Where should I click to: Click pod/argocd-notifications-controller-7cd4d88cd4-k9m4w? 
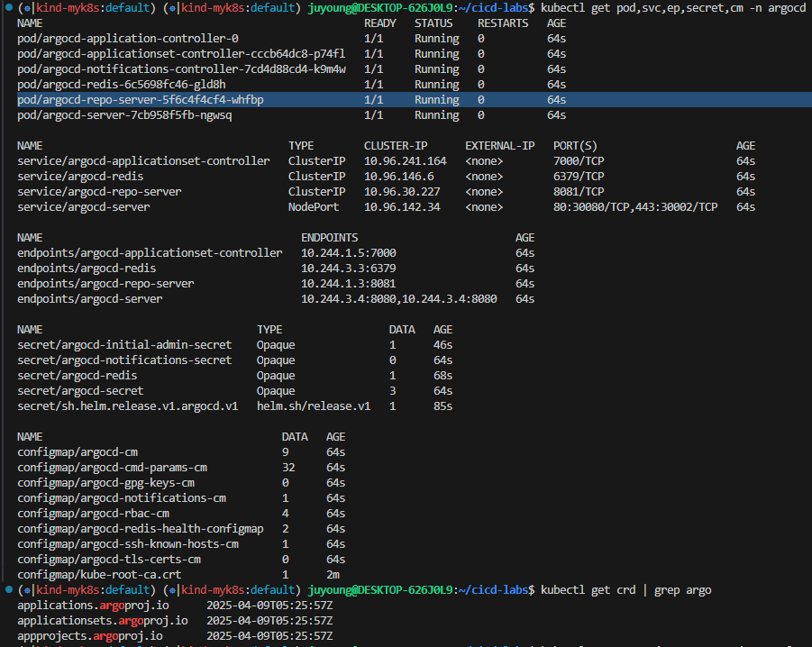(181, 69)
